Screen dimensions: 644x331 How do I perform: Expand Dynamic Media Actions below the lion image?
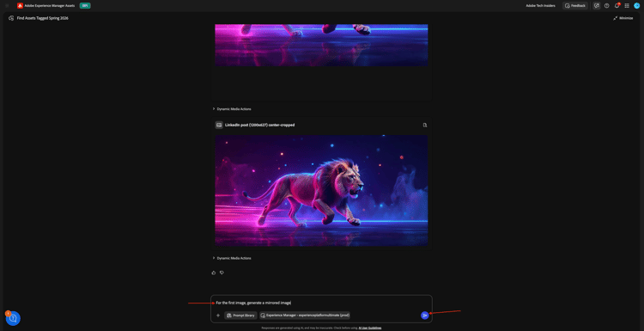(x=232, y=258)
